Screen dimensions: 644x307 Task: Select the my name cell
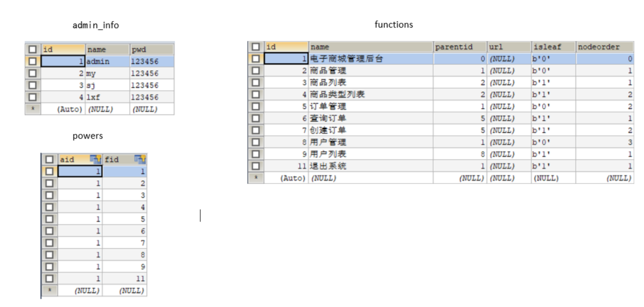click(x=108, y=74)
